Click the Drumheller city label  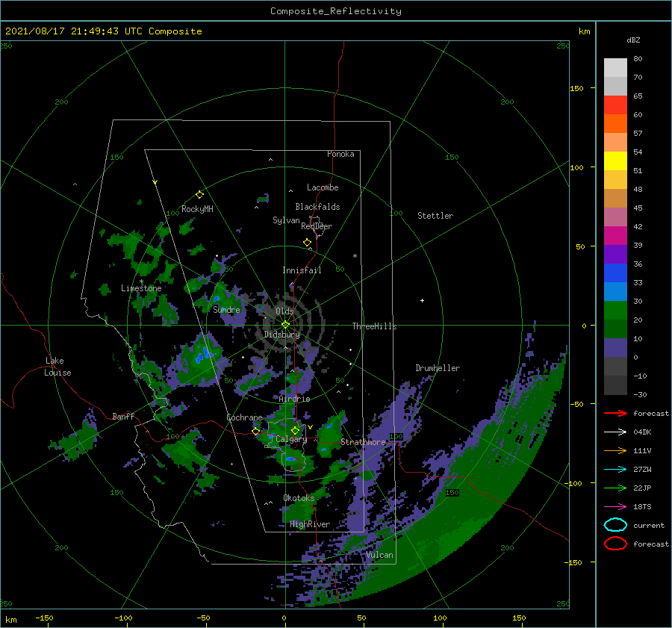click(x=437, y=368)
